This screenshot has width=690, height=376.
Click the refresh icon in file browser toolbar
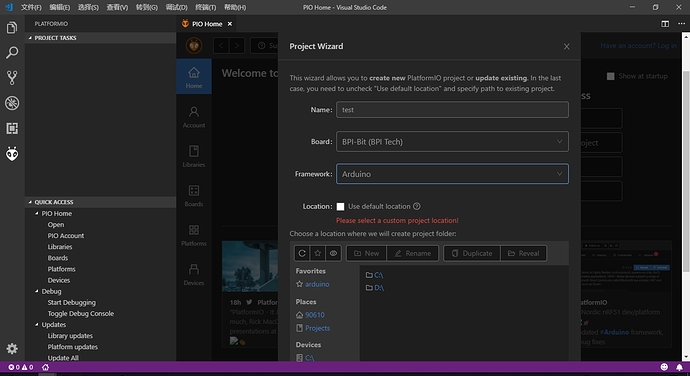pos(302,253)
